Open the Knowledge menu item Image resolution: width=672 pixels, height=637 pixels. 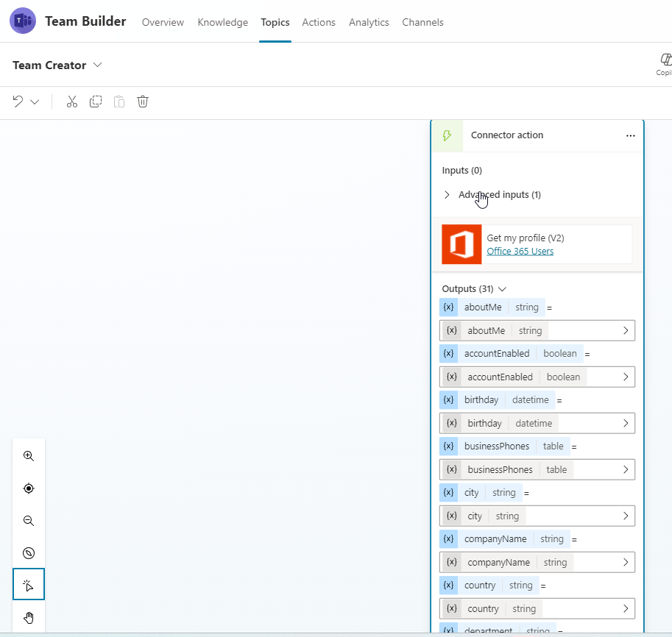click(222, 22)
